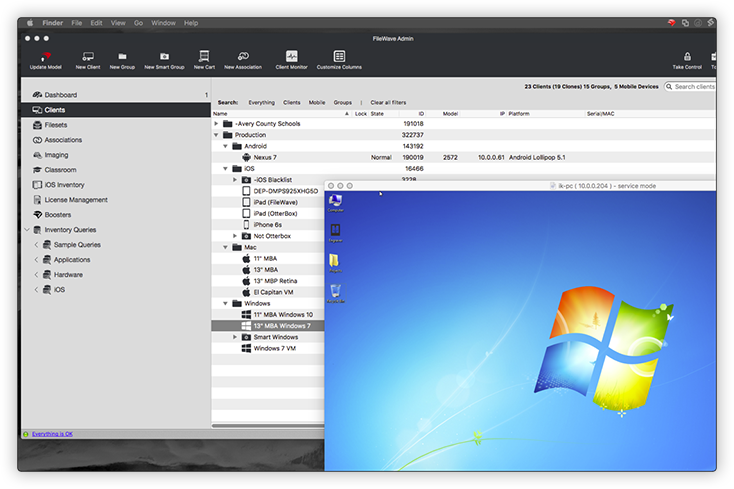Open the Window menu
The image size is (734, 489).
pyautogui.click(x=163, y=22)
